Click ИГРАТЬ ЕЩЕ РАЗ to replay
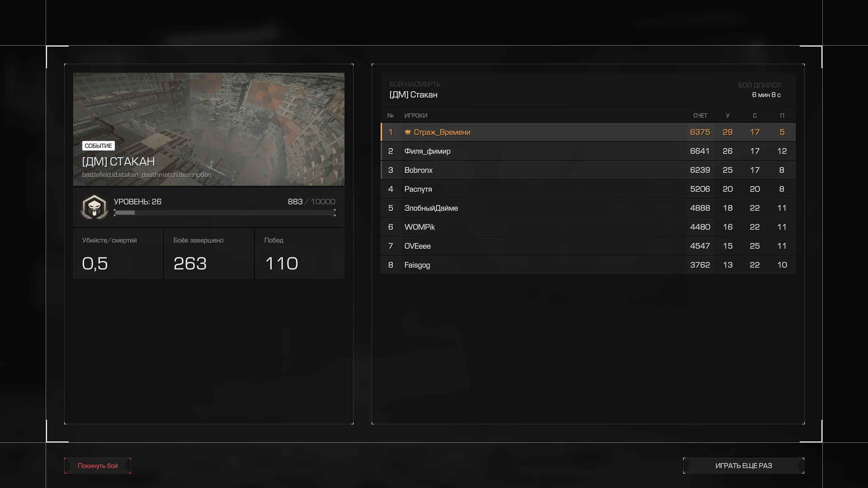 click(x=744, y=466)
